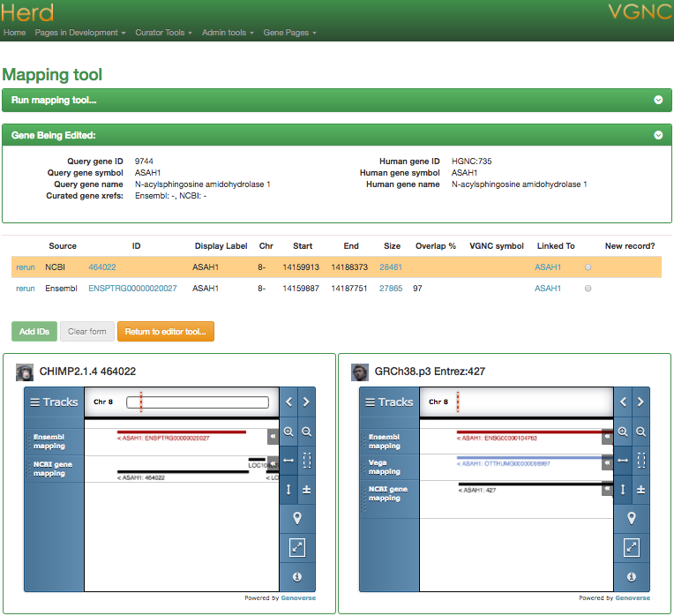Select the New record radio for NCBI row

pos(588,267)
